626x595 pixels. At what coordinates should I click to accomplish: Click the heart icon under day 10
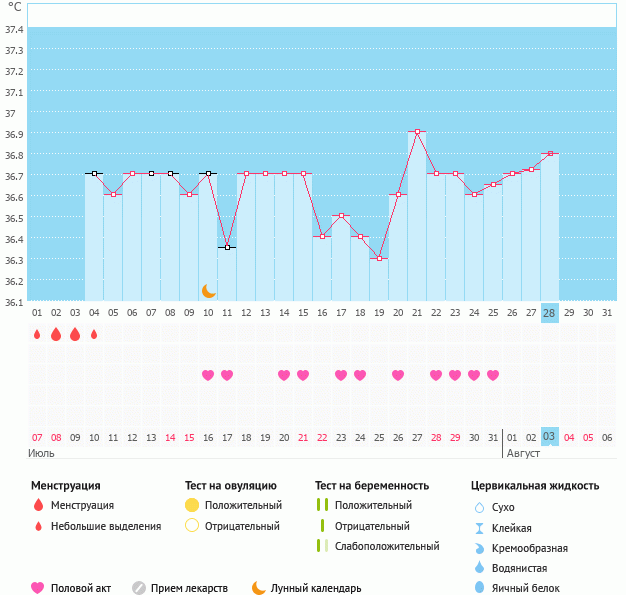[x=208, y=375]
